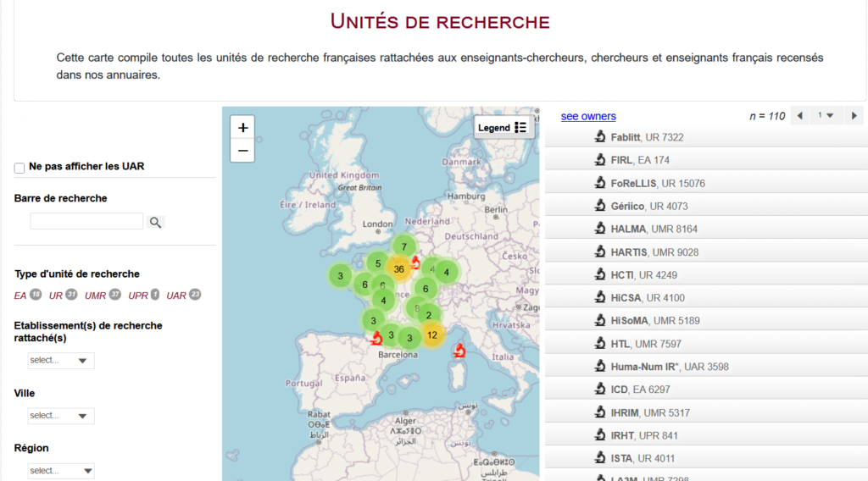This screenshot has width=868, height=481.
Task: Go to previous results page arrow
Action: pyautogui.click(x=800, y=115)
